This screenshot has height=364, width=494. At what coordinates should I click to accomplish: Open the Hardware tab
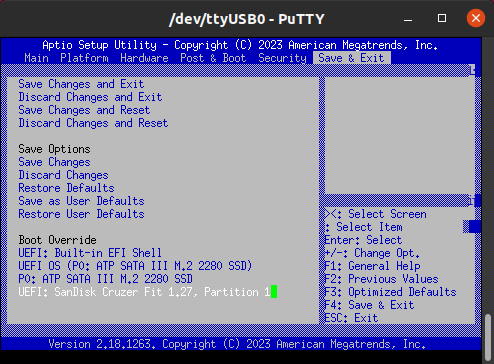pyautogui.click(x=144, y=58)
